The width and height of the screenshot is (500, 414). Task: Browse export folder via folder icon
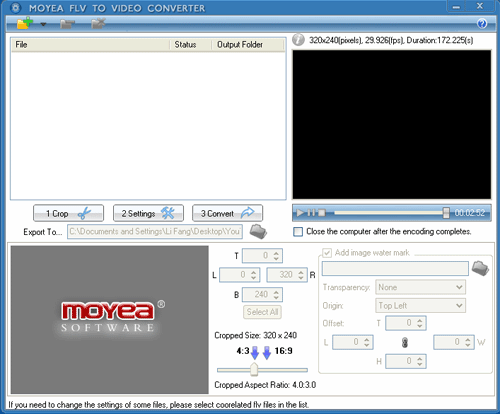pyautogui.click(x=258, y=231)
